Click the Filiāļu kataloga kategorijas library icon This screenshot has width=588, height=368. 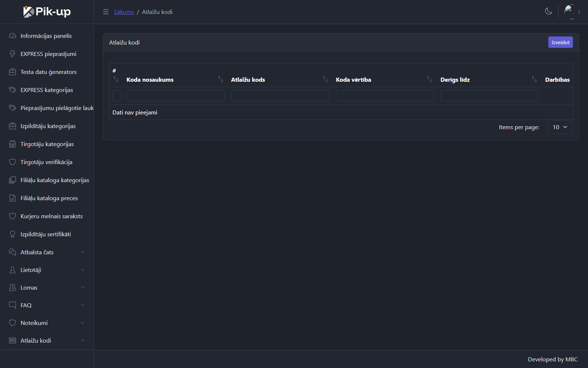pos(12,180)
